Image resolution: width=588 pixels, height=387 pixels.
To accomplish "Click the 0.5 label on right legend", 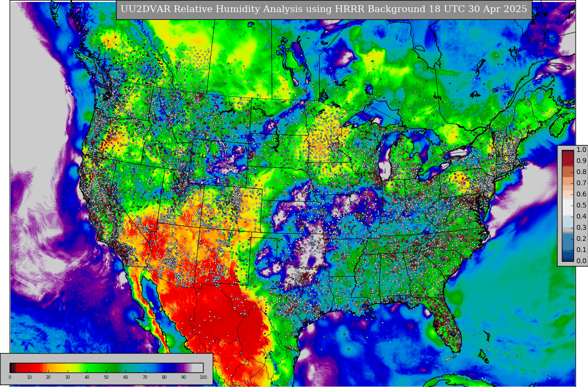I will pyautogui.click(x=581, y=206).
